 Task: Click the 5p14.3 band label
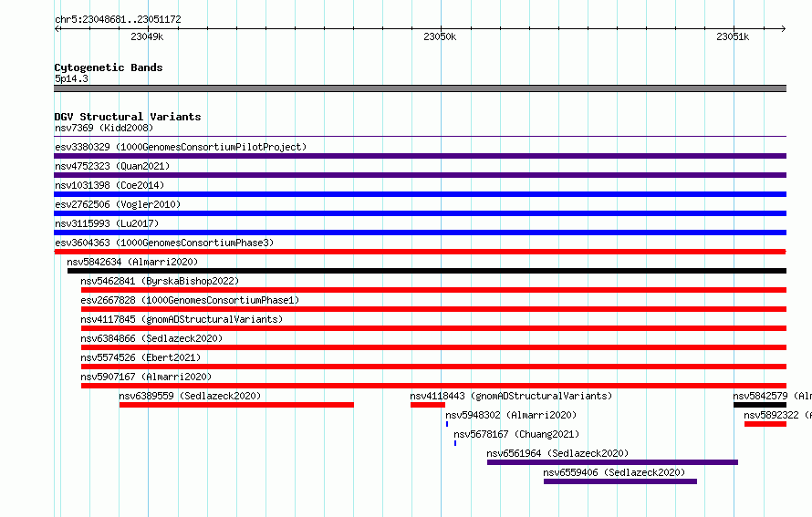click(71, 78)
